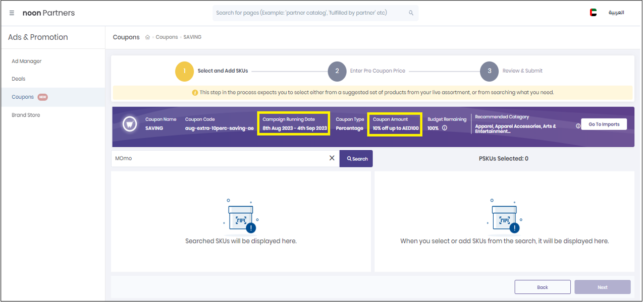Select step 3 circle Review & Submit
The height and width of the screenshot is (302, 644).
(489, 71)
